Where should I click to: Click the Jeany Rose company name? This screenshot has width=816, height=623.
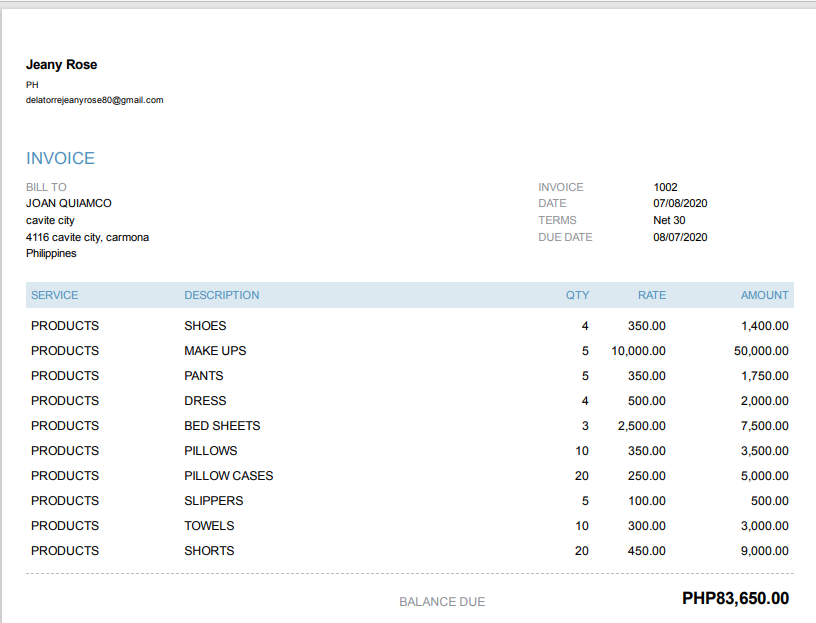click(61, 65)
